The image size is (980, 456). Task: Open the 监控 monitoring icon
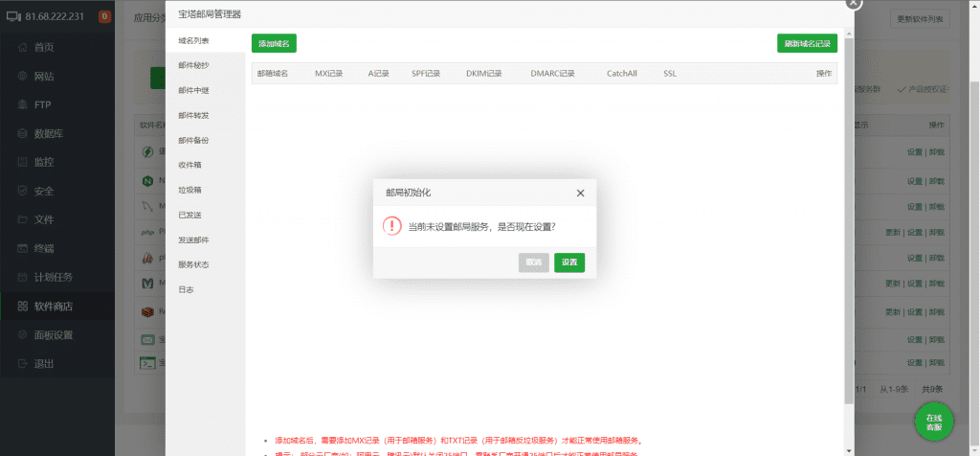point(22,162)
